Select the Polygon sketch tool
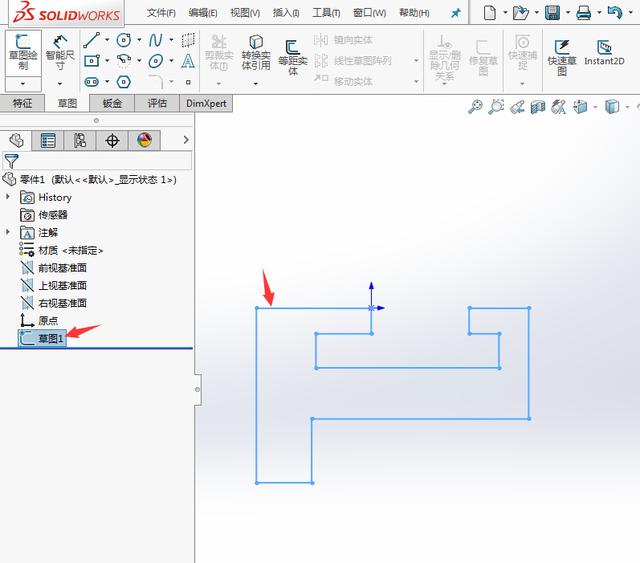 coord(124,82)
